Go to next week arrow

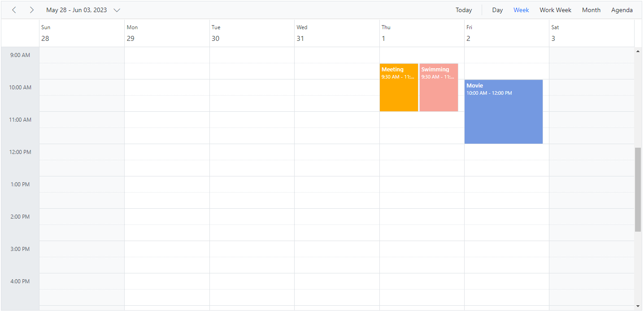click(x=31, y=10)
